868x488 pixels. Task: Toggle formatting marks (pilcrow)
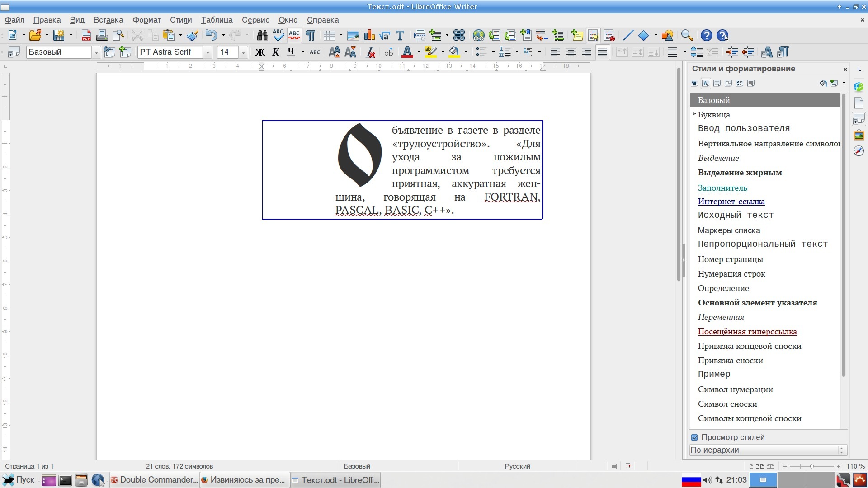point(311,35)
